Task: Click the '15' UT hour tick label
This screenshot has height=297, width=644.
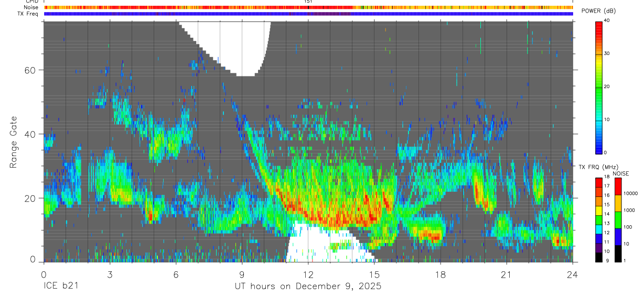Action: coord(374,274)
